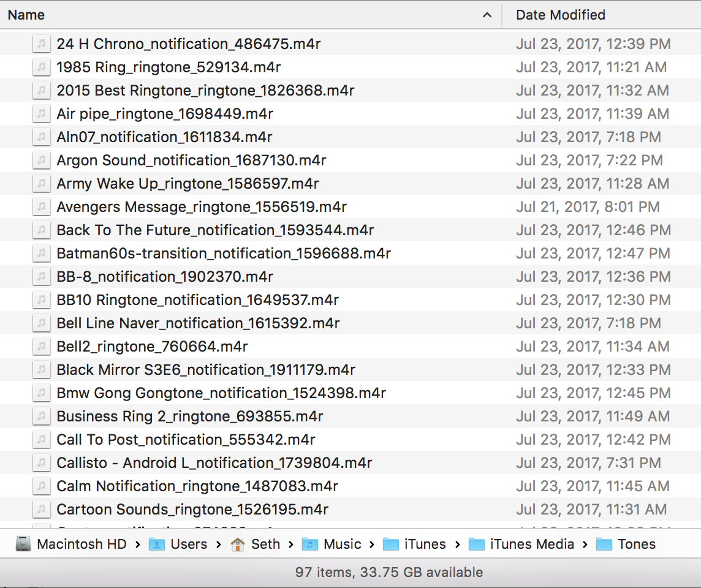701x588 pixels.
Task: Toggle the Name sort direction arrow
Action: 487,15
